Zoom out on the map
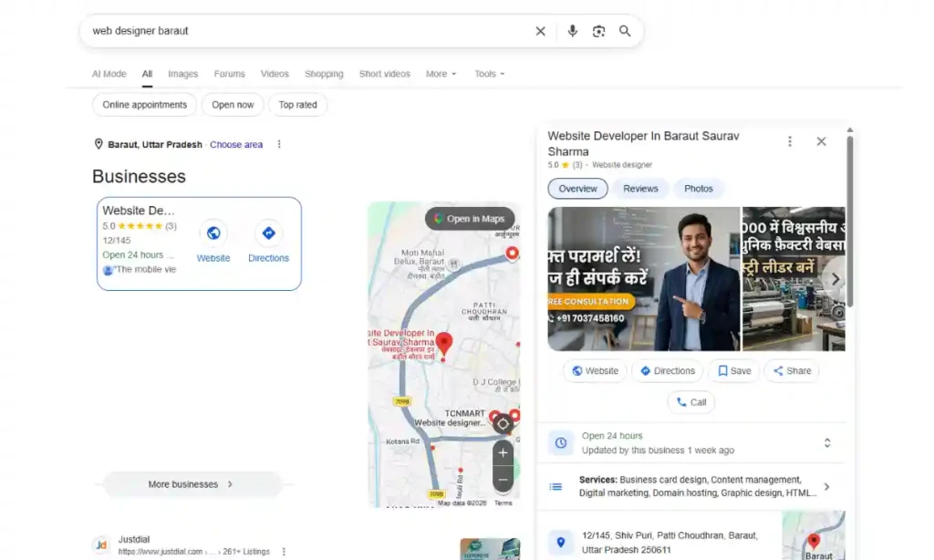Viewport: 934px width, 560px height. [x=503, y=480]
